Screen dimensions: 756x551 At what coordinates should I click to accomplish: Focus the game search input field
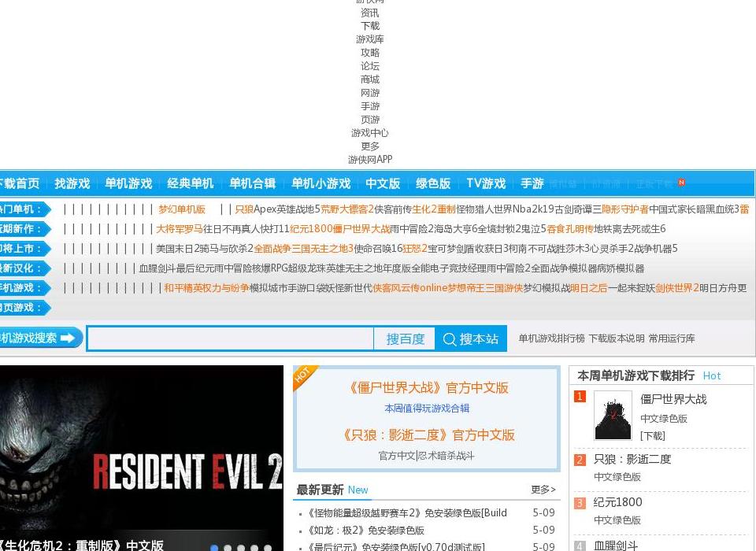point(231,339)
